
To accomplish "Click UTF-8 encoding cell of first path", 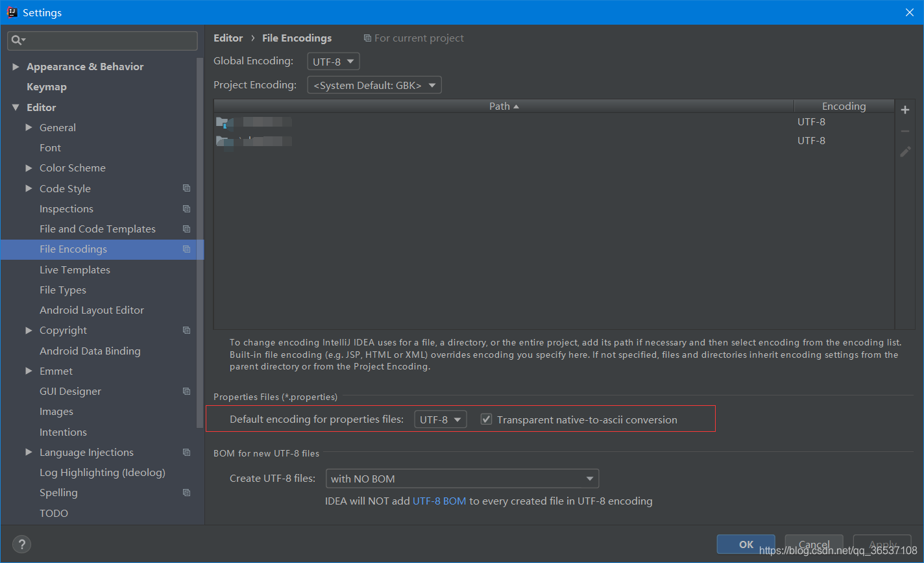I will tap(811, 122).
